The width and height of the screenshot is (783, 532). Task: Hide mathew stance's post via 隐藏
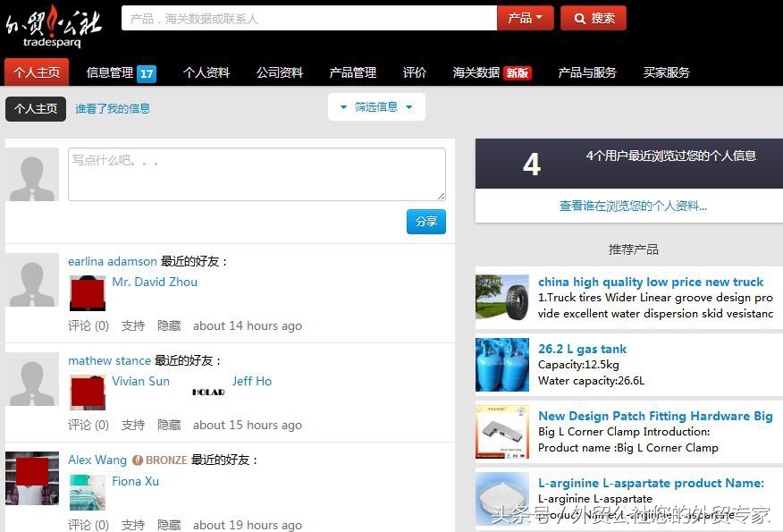tap(169, 425)
